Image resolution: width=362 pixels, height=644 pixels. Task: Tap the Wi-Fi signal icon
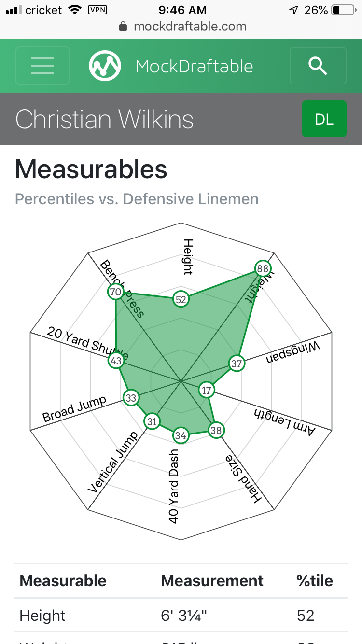[75, 10]
